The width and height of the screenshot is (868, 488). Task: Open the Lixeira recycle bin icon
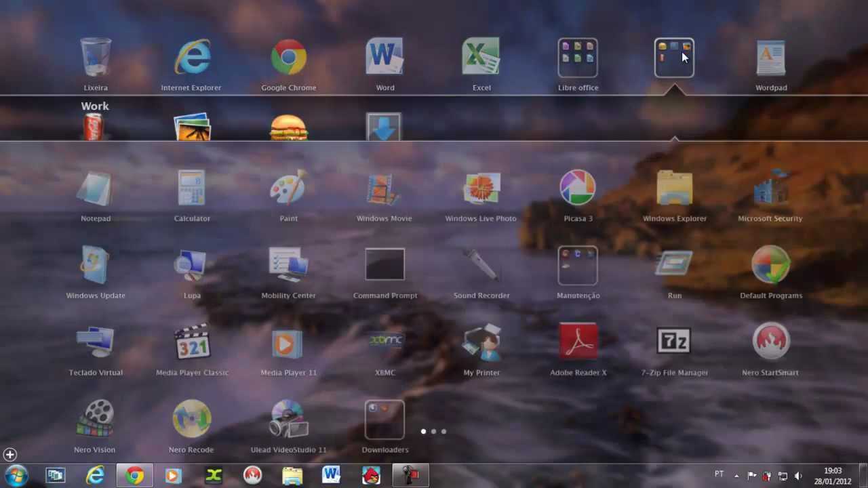pos(96,58)
